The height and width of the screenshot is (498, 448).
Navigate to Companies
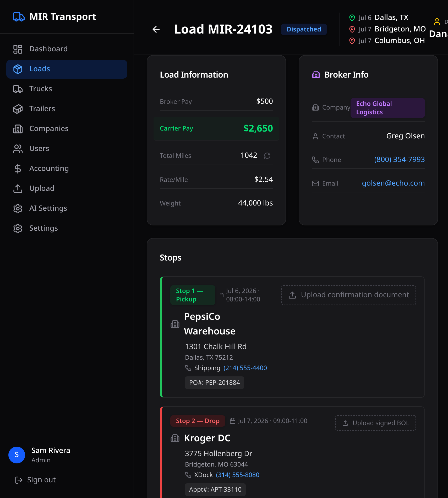coord(67,129)
